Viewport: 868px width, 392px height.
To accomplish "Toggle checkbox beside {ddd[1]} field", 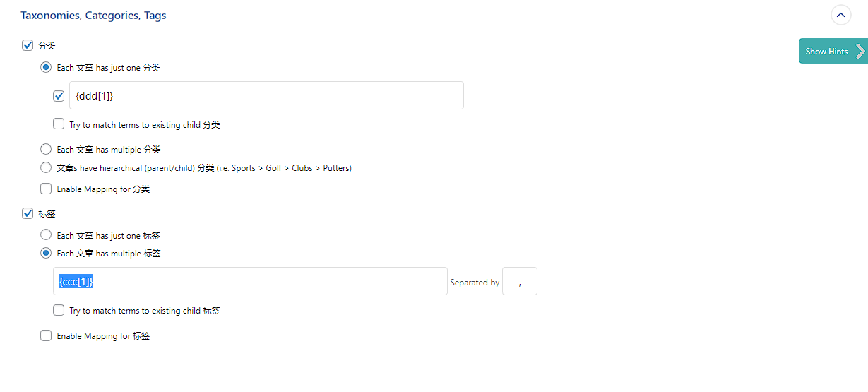I will 59,95.
